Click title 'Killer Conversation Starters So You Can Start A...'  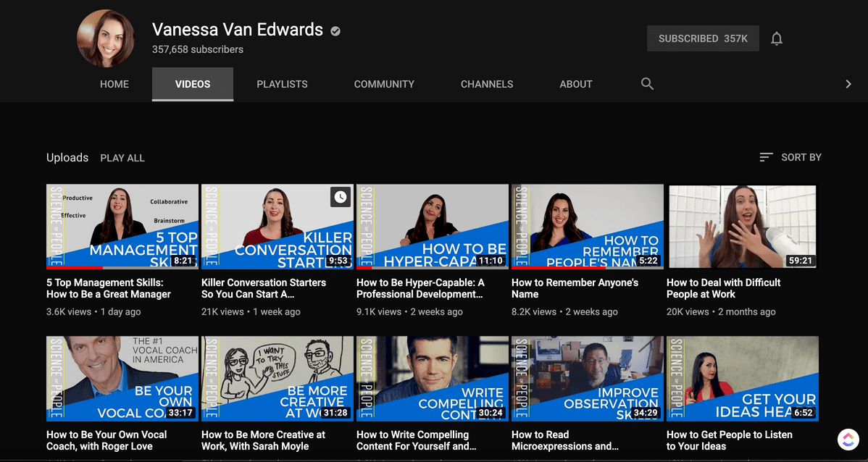[x=264, y=288]
